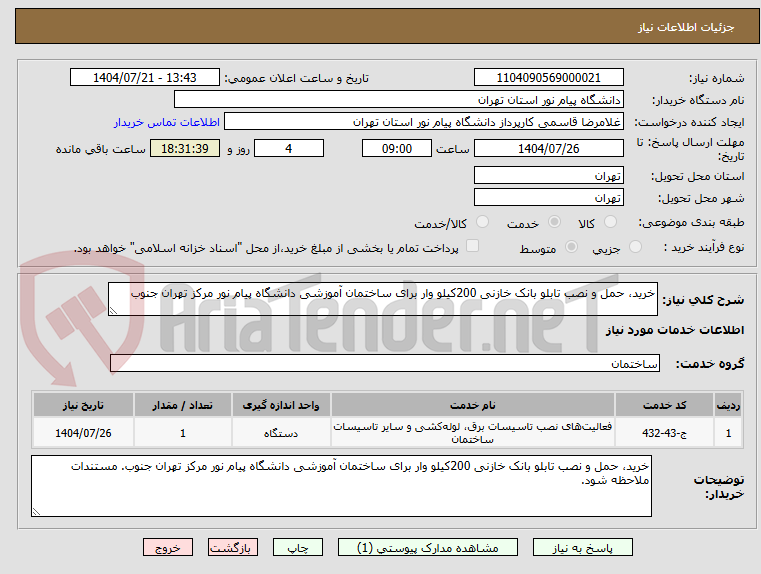Click the گروه خدمت field ساختمان
The image size is (761, 574).
pyautogui.click(x=385, y=363)
